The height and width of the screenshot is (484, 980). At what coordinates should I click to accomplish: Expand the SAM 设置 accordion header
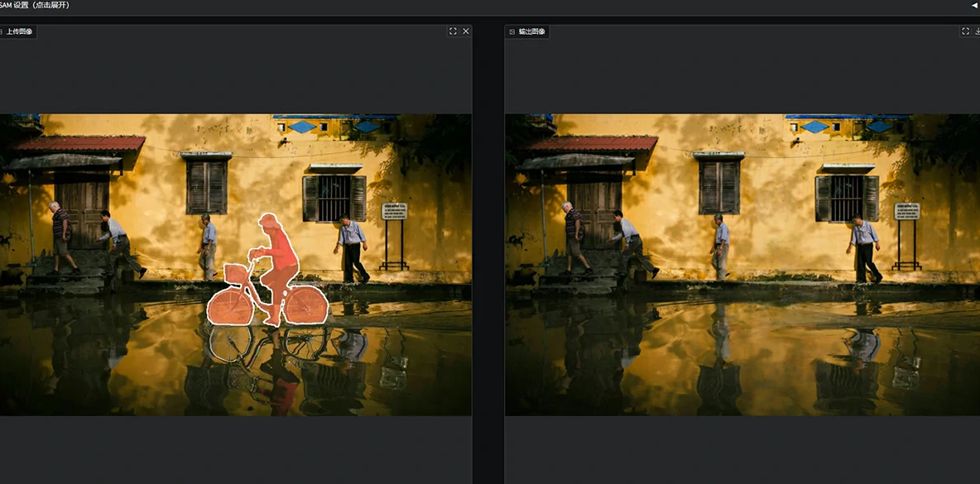pos(35,5)
